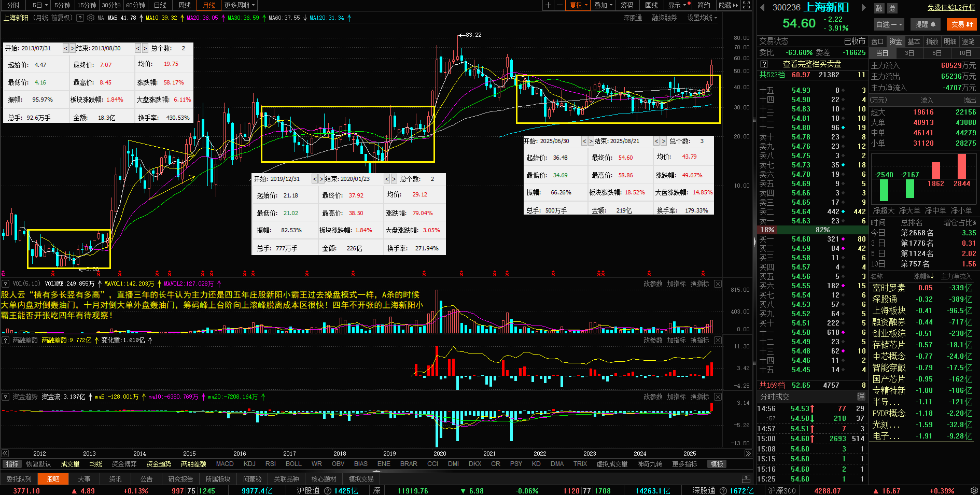Toggle the 成交量 volume indicator
The height and width of the screenshot is (495, 980).
(x=70, y=464)
